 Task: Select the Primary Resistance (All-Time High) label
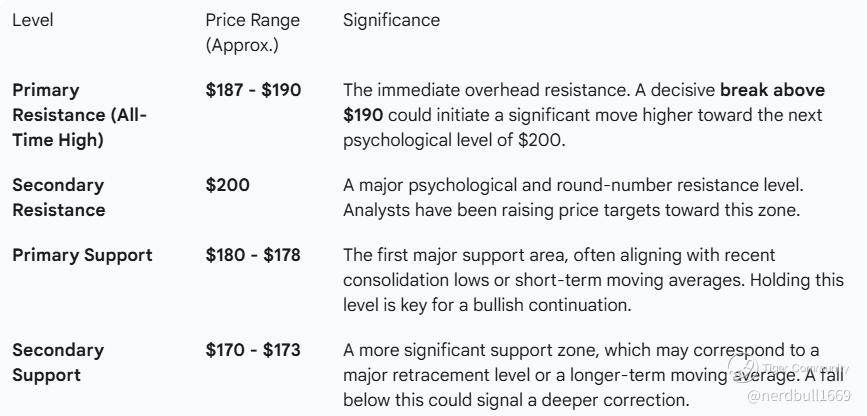(79, 115)
